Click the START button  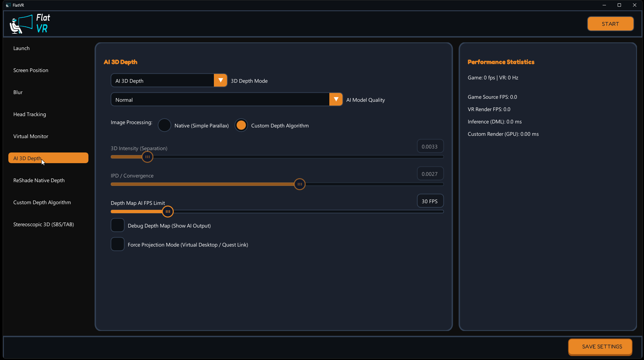[610, 24]
